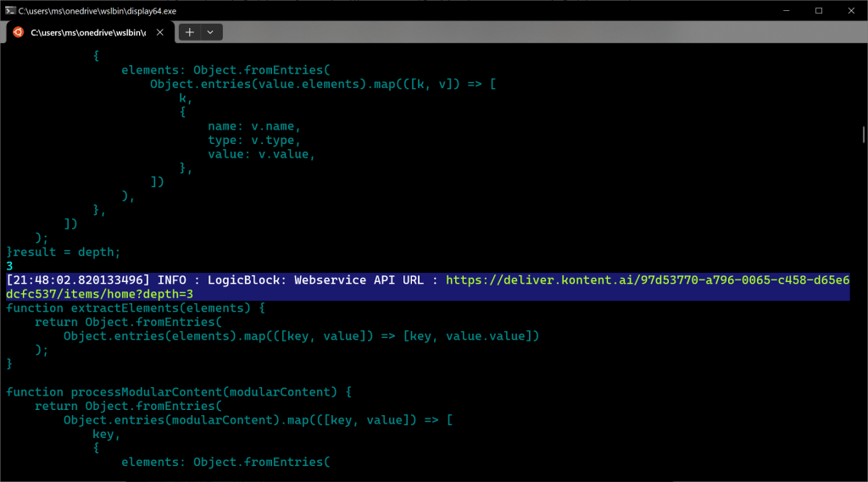Click the "name: v.name," code line
Screen dimensions: 868x482
click(x=253, y=126)
